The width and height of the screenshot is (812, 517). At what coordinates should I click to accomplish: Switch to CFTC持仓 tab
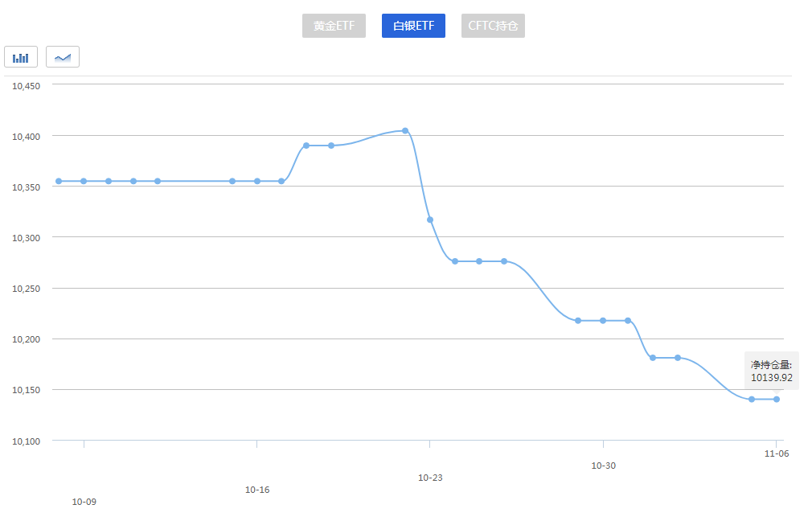click(x=493, y=26)
